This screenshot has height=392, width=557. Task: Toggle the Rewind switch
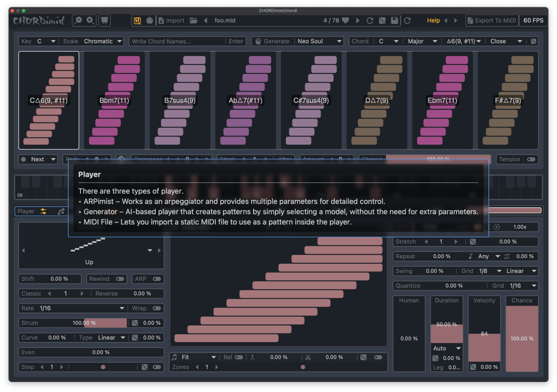[x=120, y=279]
